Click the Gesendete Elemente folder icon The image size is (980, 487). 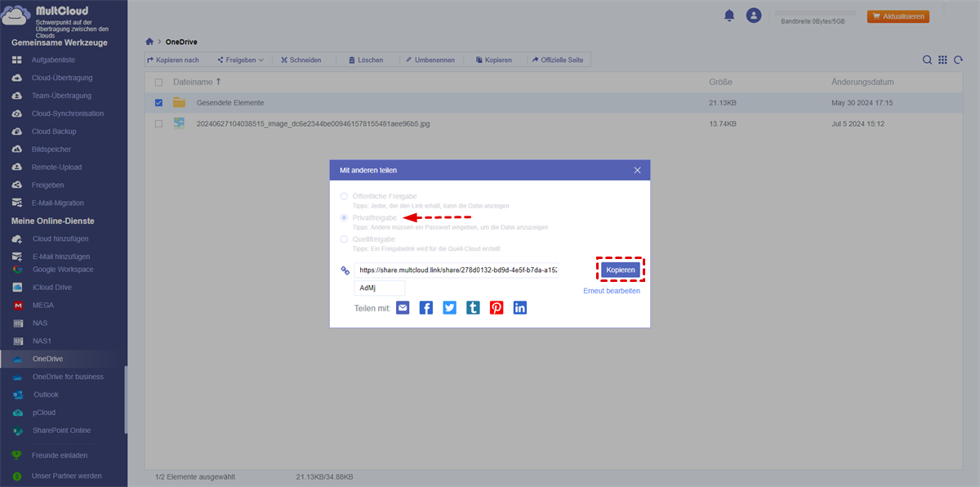[x=179, y=103]
